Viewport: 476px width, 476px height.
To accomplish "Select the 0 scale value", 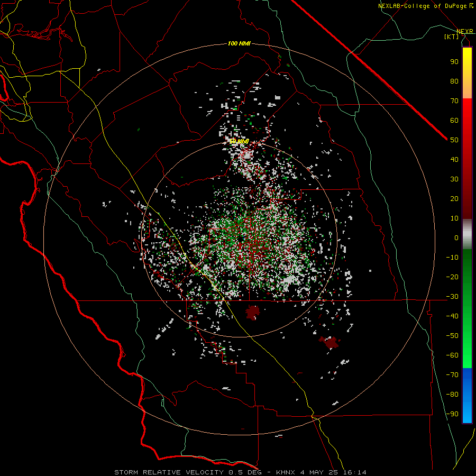I will tap(456, 237).
